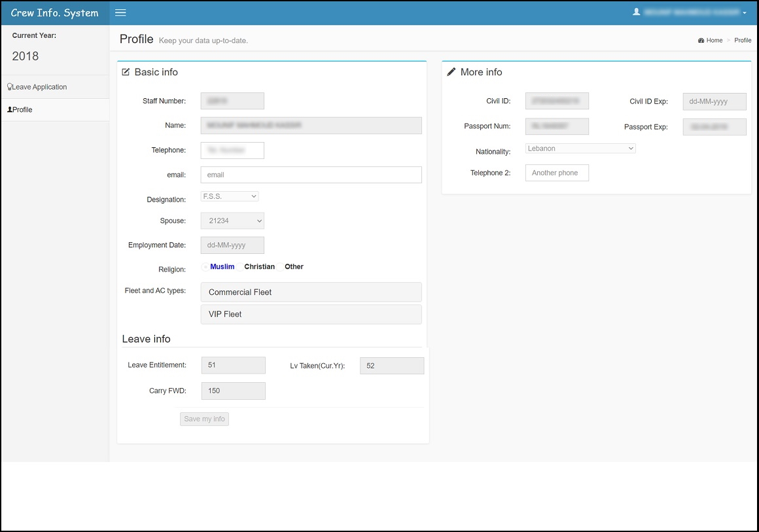The height and width of the screenshot is (532, 759).
Task: Click the Basic info edit icon
Action: coord(126,72)
